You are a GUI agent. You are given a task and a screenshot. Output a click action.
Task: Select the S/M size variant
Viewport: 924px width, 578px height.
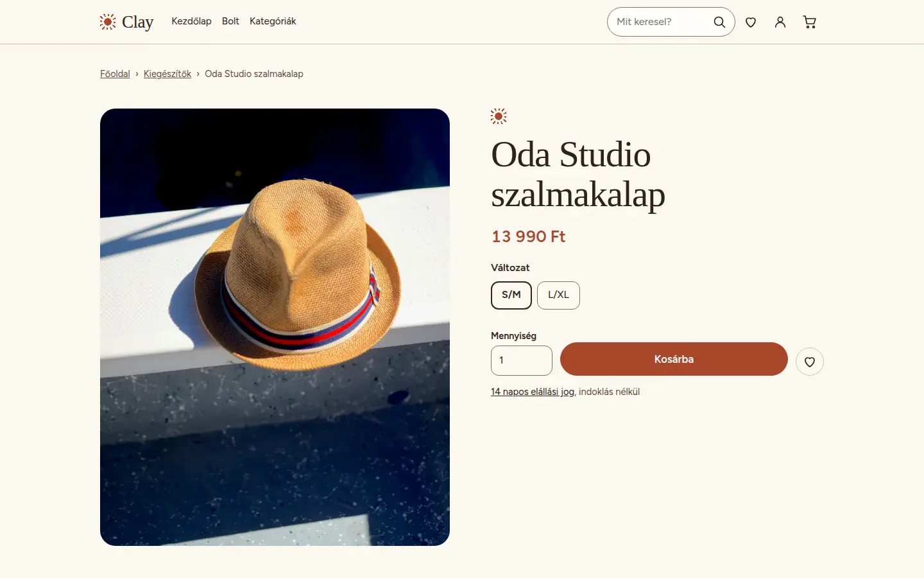coord(511,295)
